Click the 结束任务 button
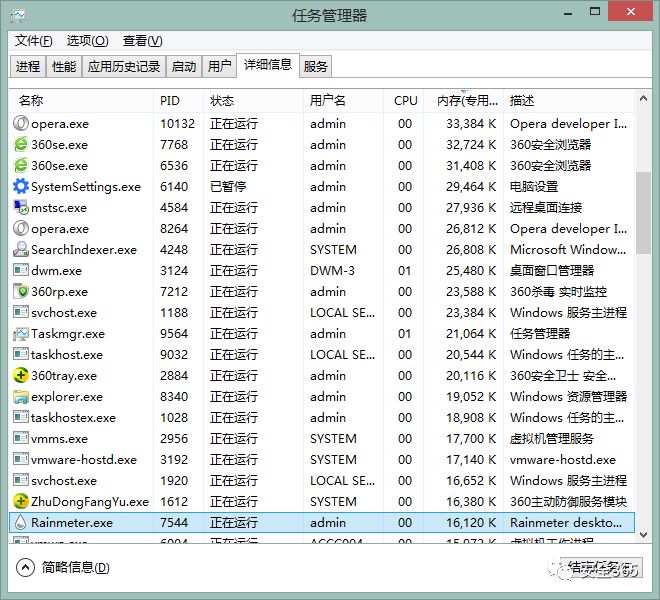The height and width of the screenshot is (600, 660). (x=603, y=568)
